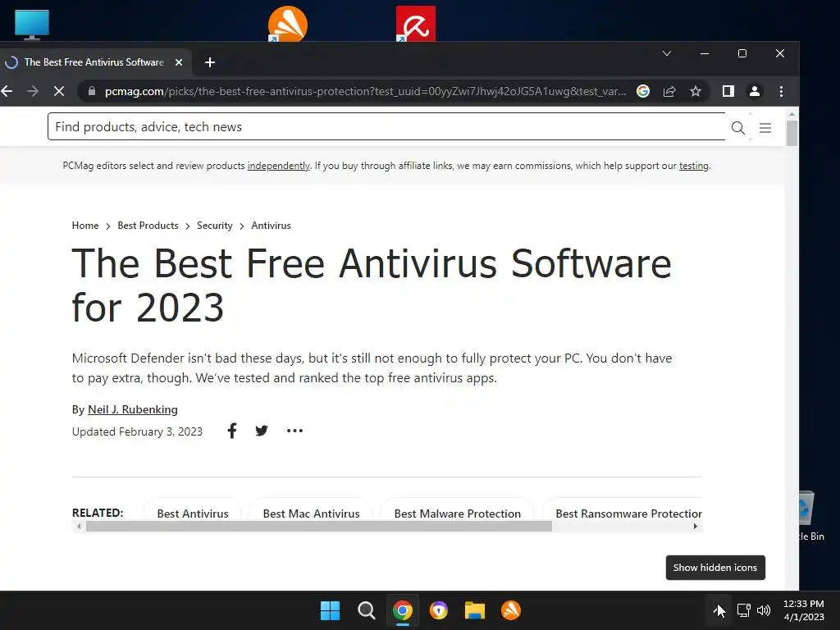Open a new browser tab
840x630 pixels.
pos(210,62)
